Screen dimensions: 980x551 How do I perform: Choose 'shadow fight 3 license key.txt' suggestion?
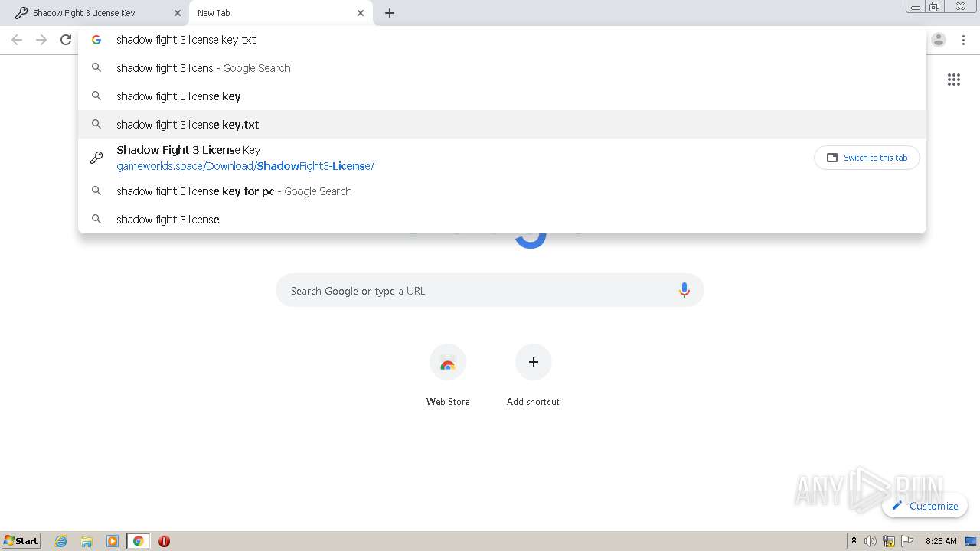(502, 125)
